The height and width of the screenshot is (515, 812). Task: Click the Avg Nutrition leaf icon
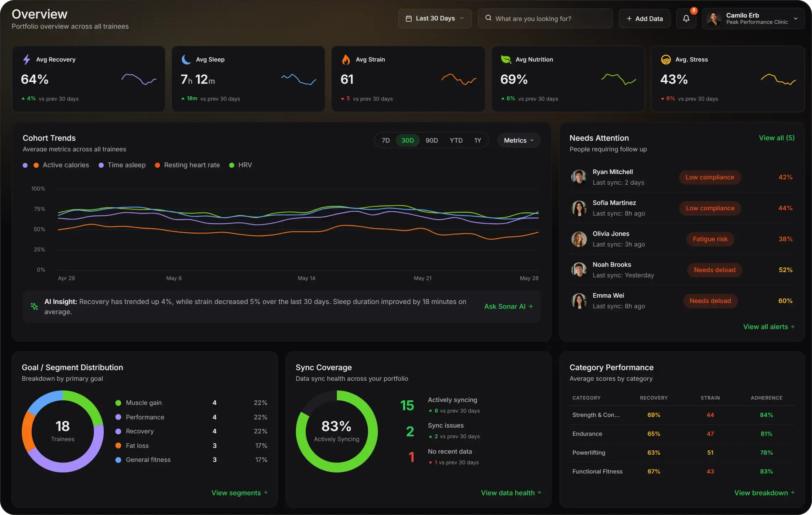506,59
